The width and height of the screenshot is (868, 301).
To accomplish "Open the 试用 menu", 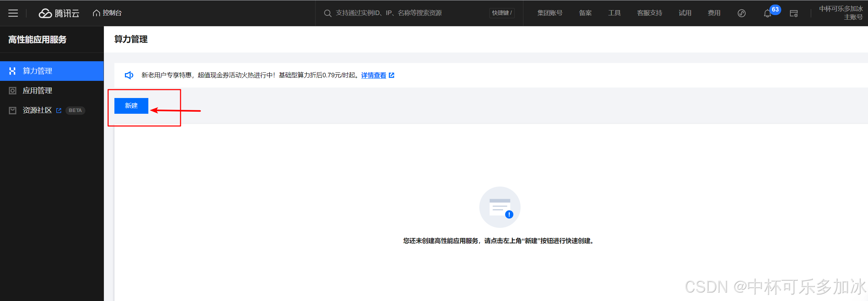I will tap(685, 13).
